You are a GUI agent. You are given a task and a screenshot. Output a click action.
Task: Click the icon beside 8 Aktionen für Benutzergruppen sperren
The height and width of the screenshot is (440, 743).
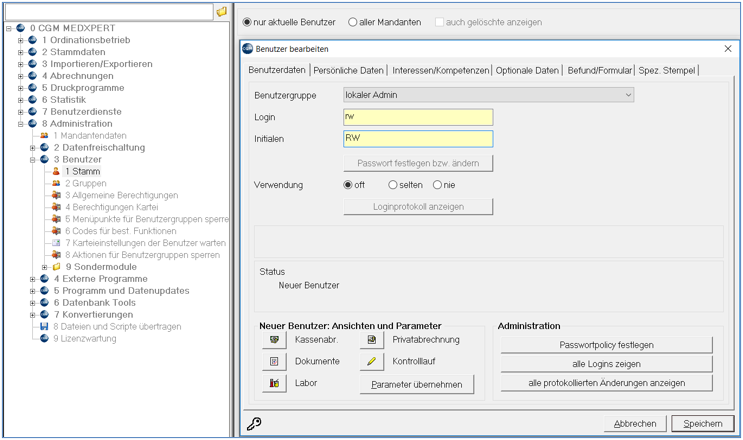[x=56, y=255]
